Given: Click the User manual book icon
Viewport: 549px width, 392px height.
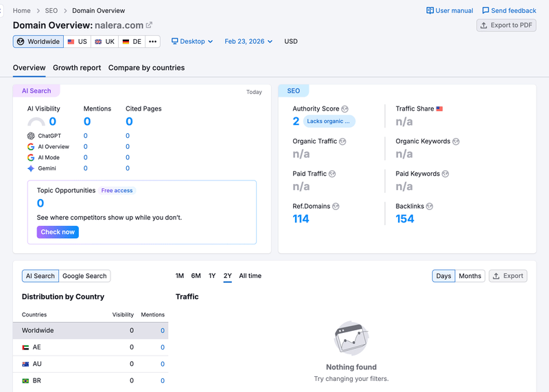Looking at the screenshot, I should (430, 10).
